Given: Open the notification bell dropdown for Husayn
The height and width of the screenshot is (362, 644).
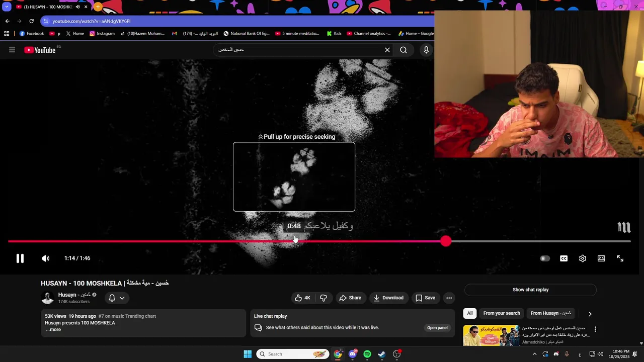Looking at the screenshot, I should click(117, 298).
